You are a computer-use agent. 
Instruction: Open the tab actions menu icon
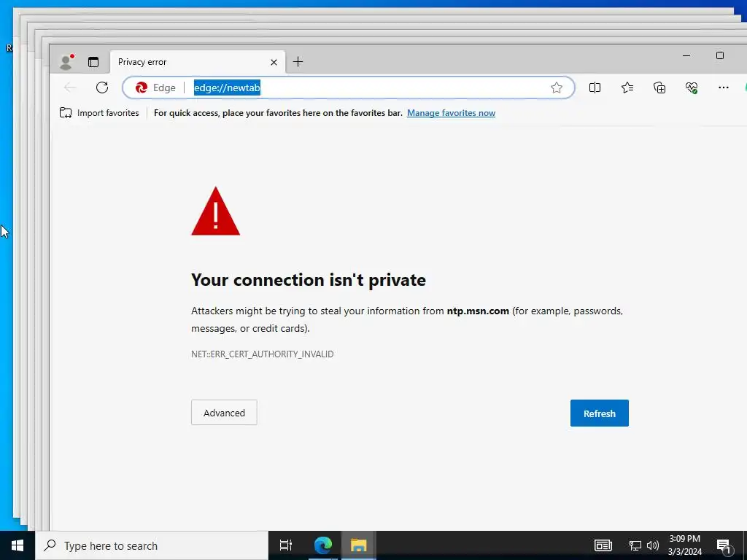click(x=93, y=62)
